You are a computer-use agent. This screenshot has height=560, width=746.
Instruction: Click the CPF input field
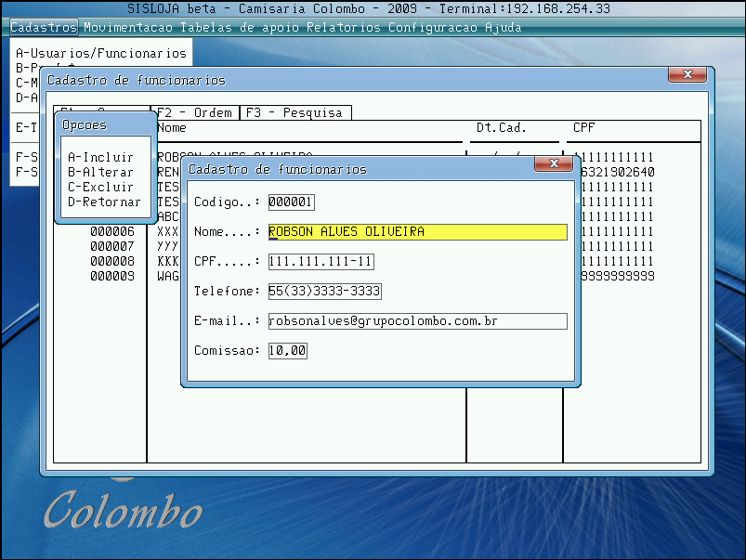pos(321,262)
